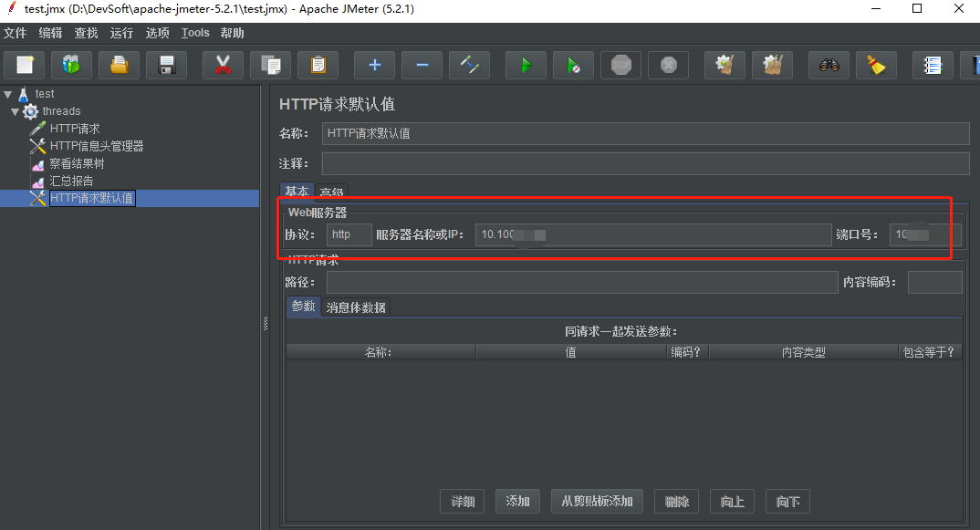Image resolution: width=980 pixels, height=530 pixels.
Task: Click the 名称 column header
Action: pyautogui.click(x=381, y=352)
